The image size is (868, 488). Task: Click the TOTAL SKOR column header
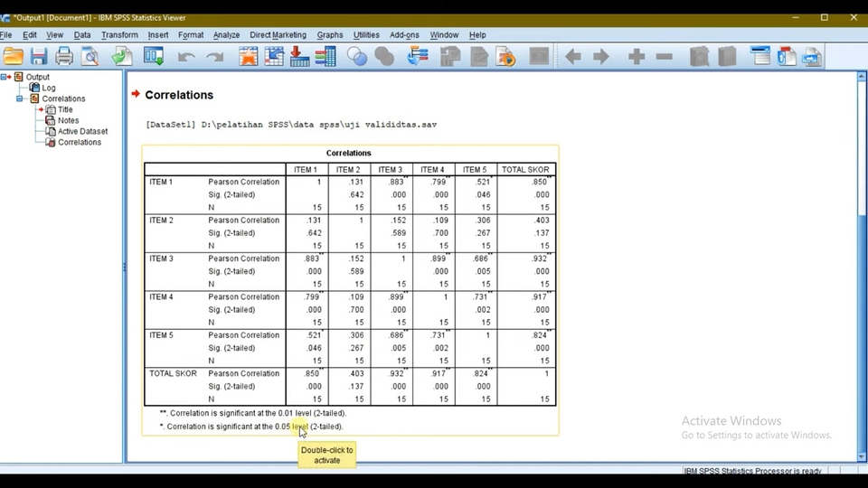tap(525, 170)
